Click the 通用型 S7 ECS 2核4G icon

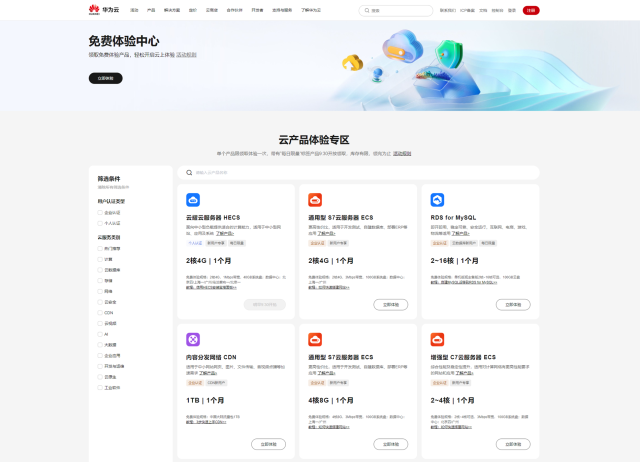314,201
